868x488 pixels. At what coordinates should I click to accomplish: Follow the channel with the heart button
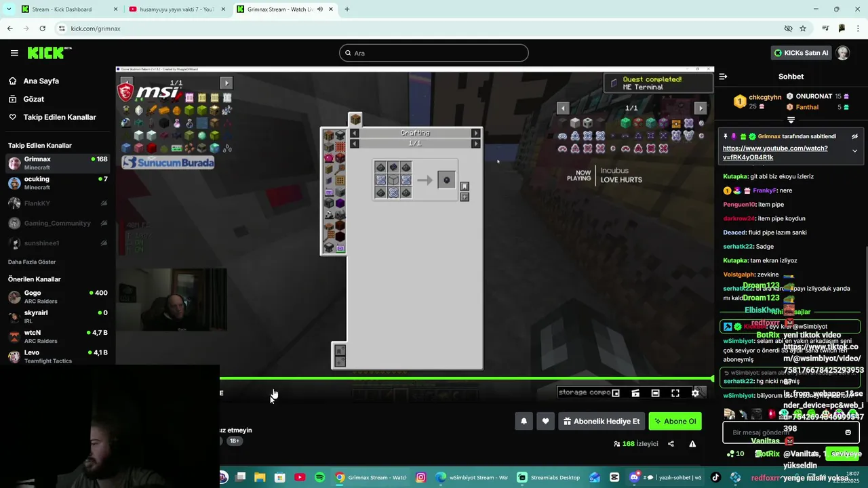(545, 421)
